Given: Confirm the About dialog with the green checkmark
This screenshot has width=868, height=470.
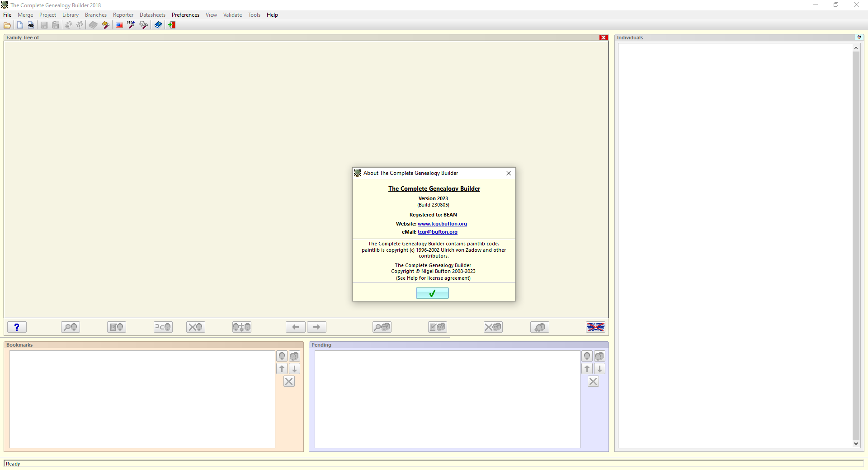Looking at the screenshot, I should tap(432, 293).
